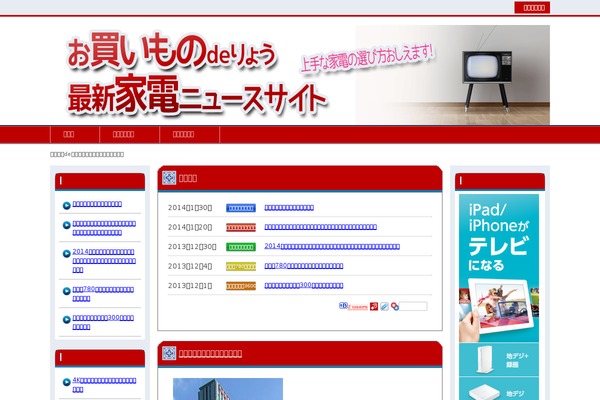Click the empty counter box beside chain-link icon

coord(413,306)
